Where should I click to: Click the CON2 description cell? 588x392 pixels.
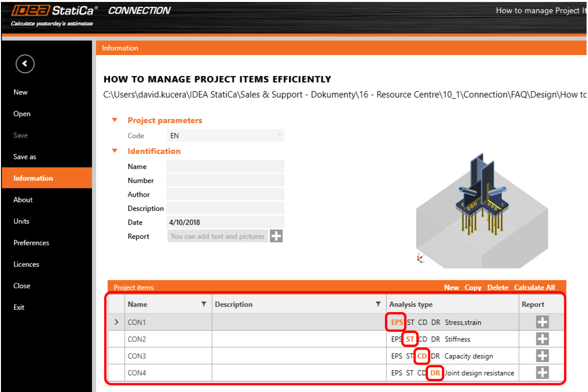pyautogui.click(x=299, y=339)
